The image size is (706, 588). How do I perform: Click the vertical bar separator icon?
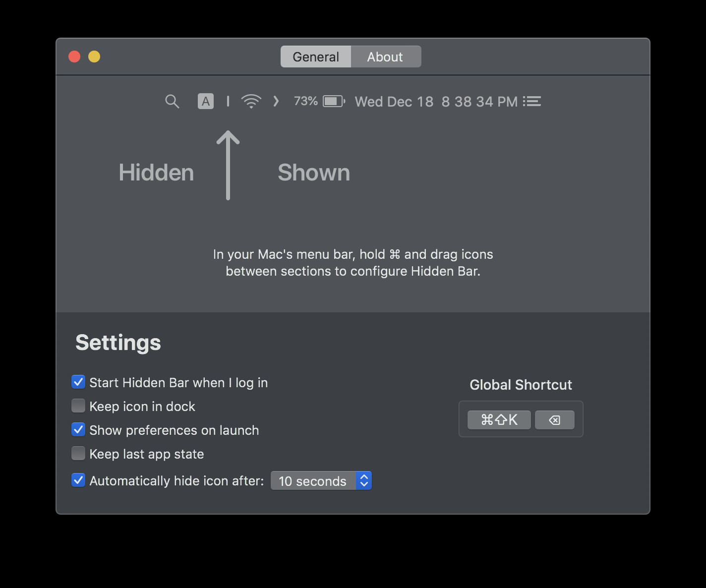point(228,101)
